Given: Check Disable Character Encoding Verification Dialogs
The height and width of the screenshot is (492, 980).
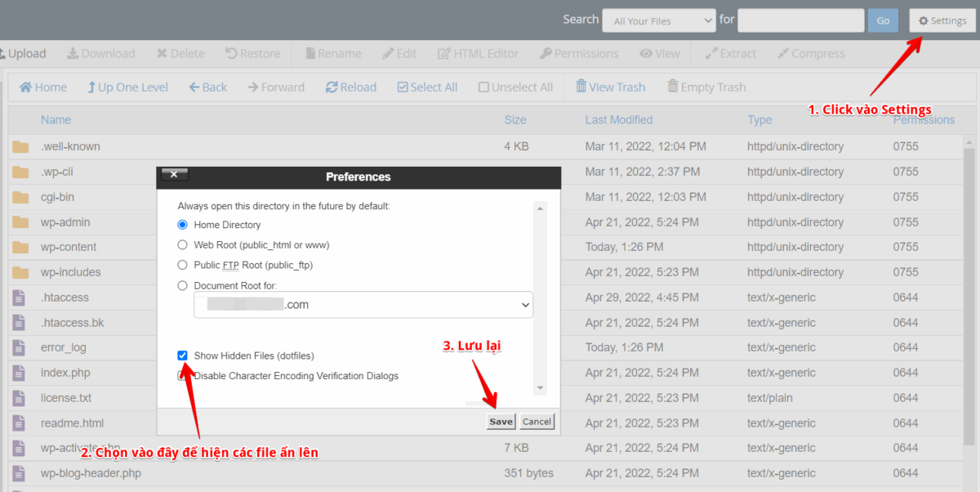Looking at the screenshot, I should pos(183,375).
